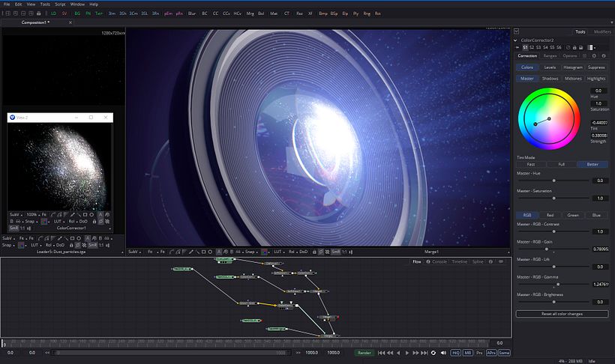Add a Blur tool from the toolbar
The width and height of the screenshot is (615, 364).
(x=192, y=13)
